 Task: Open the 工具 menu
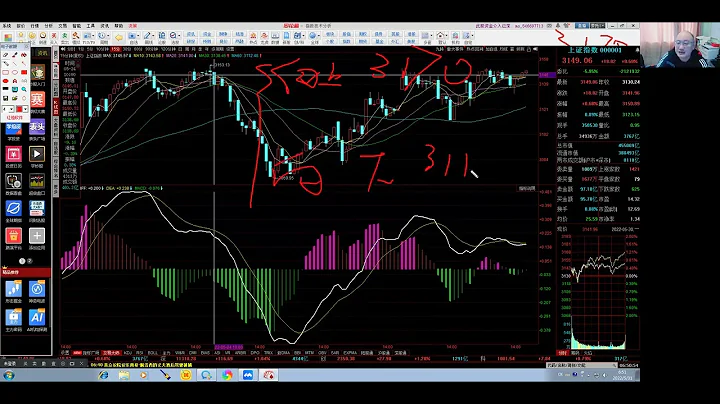point(90,26)
